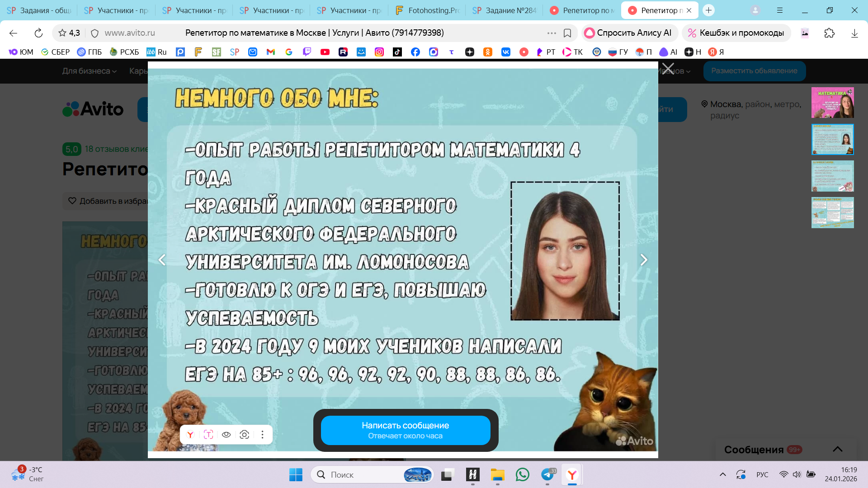This screenshot has height=488, width=868.
Task: Open three-dot menu on image toolbar
Action: [262, 435]
